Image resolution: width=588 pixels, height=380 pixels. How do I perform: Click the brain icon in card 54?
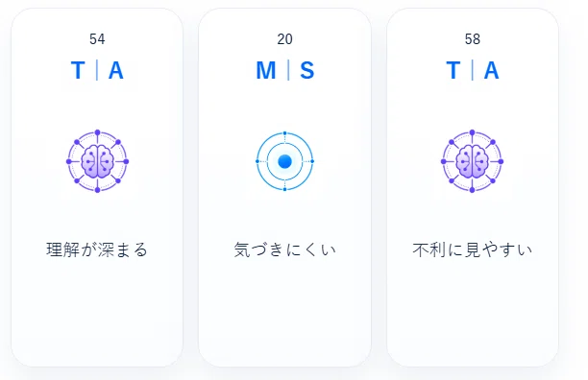(97, 161)
